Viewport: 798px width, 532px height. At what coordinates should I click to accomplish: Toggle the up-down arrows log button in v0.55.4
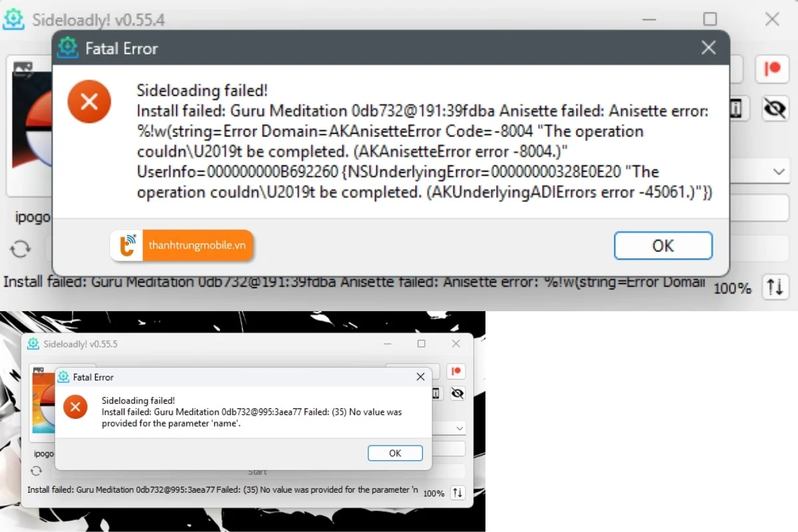point(775,287)
